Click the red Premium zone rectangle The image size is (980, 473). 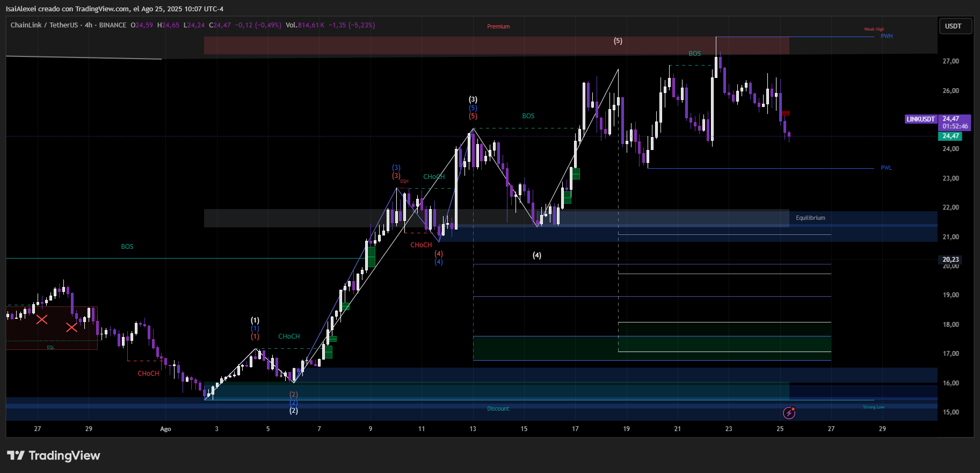point(376,46)
